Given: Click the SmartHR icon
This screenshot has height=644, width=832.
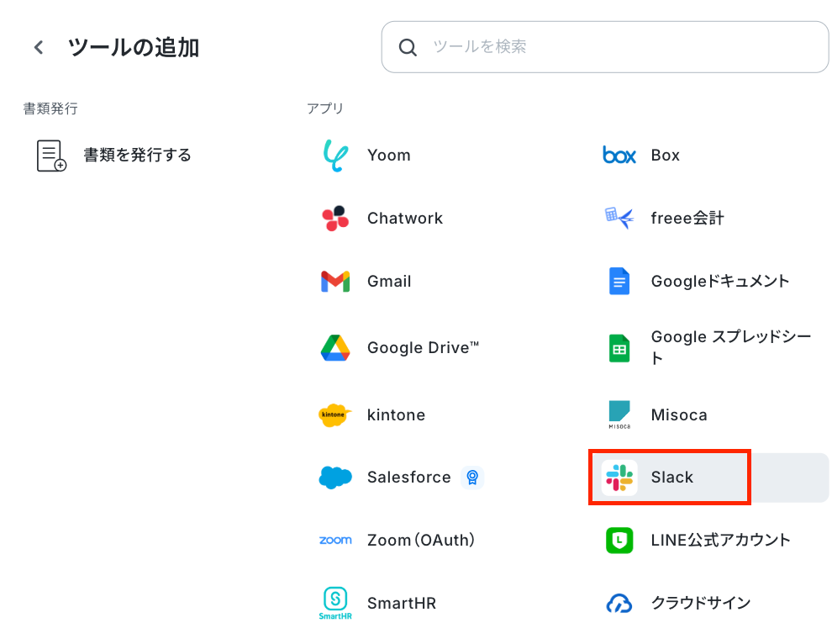Looking at the screenshot, I should tap(335, 603).
